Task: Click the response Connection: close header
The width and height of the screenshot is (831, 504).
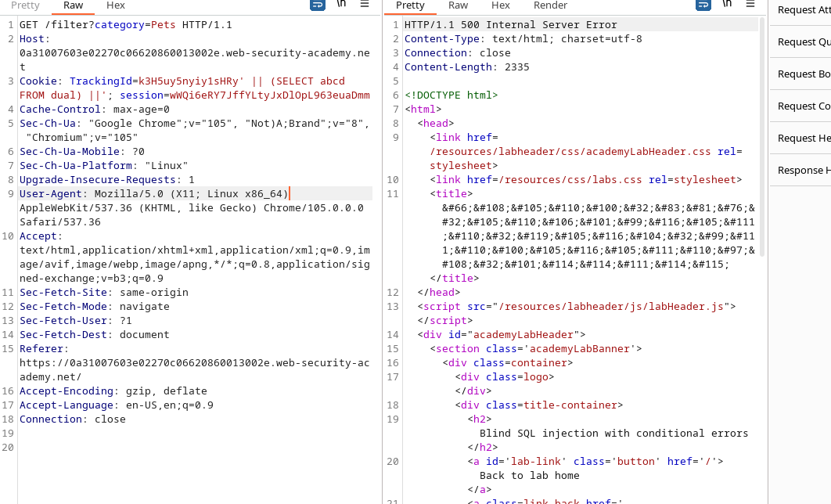Action: [x=458, y=53]
